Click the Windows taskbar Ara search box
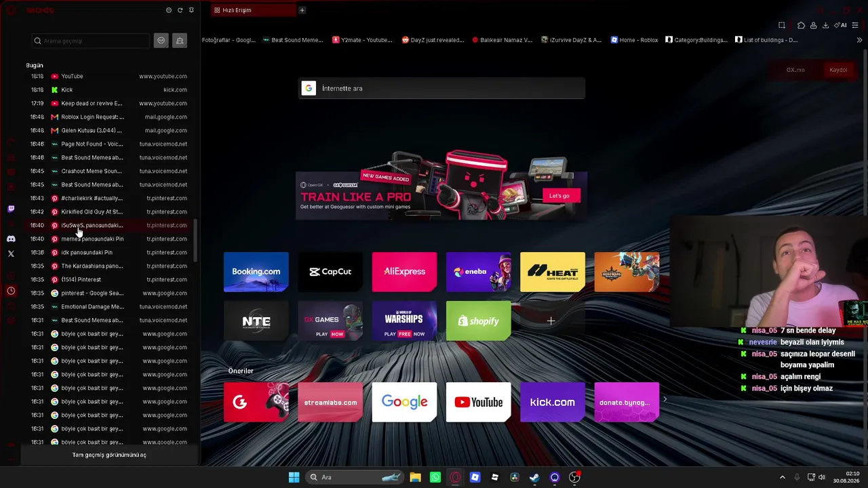The width and height of the screenshot is (868, 488). 354,477
